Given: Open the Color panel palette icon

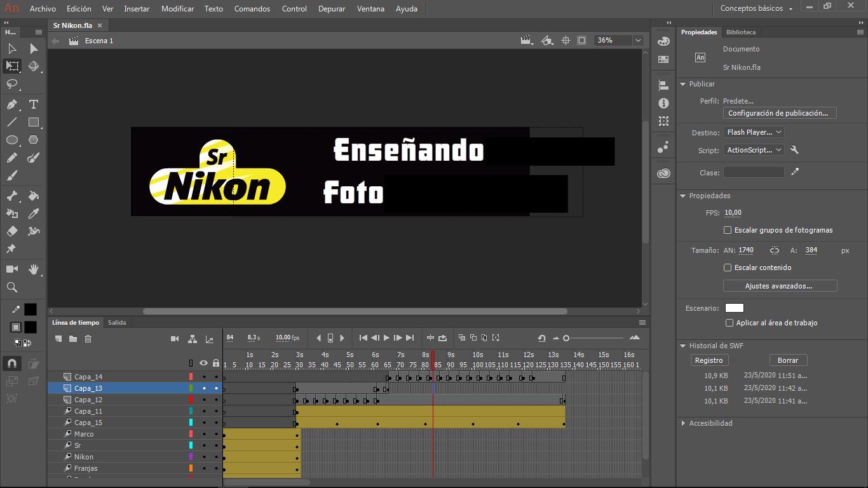Looking at the screenshot, I should pos(663,41).
